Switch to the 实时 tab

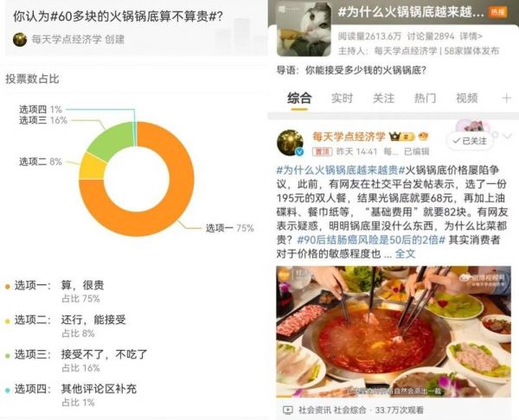pyautogui.click(x=342, y=99)
